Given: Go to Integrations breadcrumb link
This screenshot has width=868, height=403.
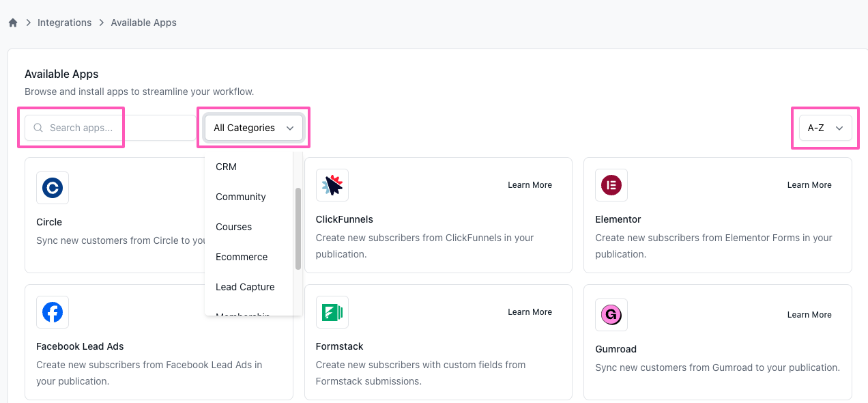Looking at the screenshot, I should [64, 23].
